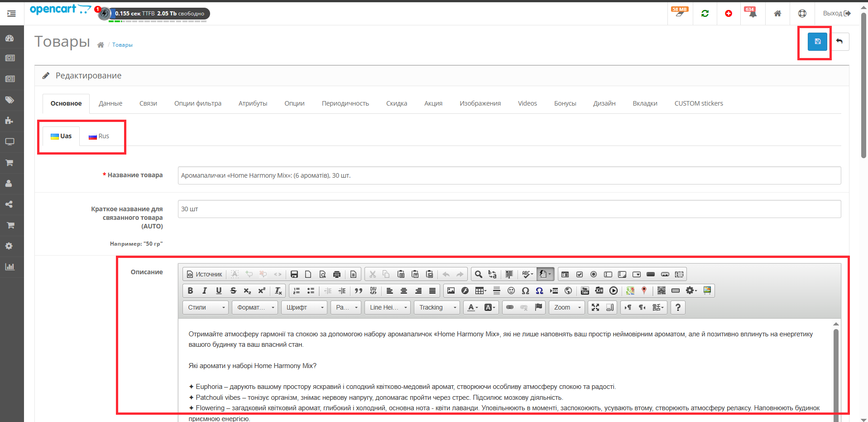The image size is (868, 422).
Task: Click the Источник source button in the editor
Action: [x=205, y=274]
